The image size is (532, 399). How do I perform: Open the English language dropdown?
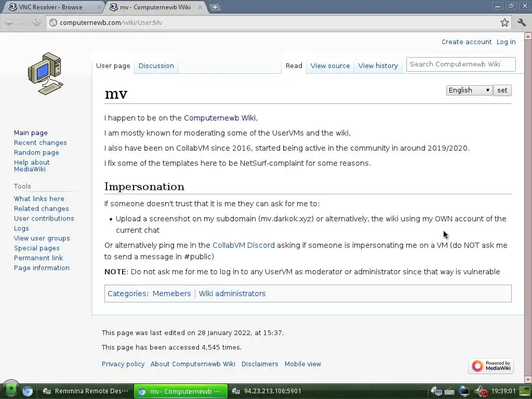469,90
